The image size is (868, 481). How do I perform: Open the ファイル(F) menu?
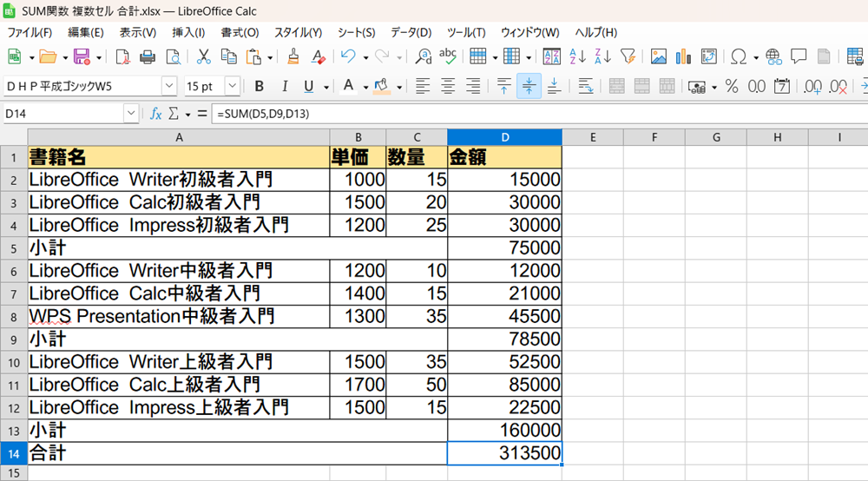coord(30,33)
